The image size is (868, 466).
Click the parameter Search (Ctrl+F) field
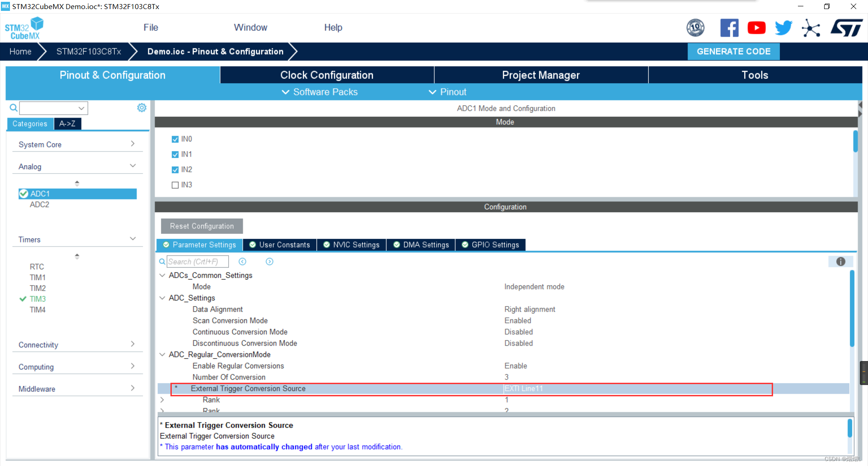point(198,262)
